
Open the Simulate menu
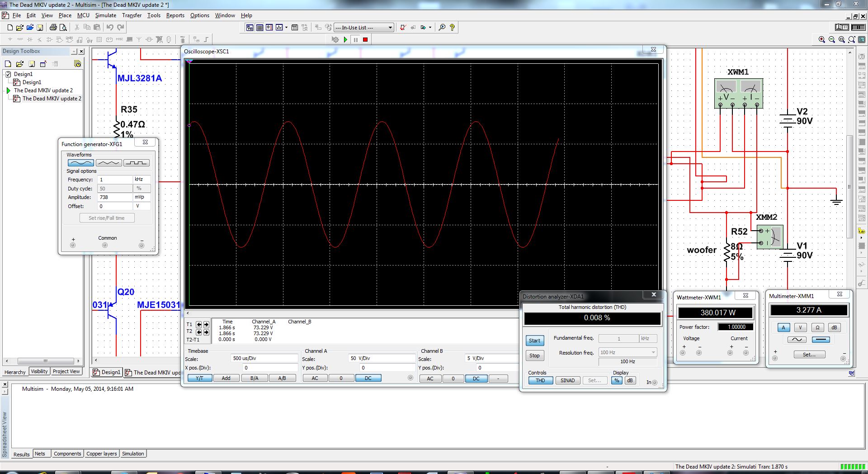105,15
